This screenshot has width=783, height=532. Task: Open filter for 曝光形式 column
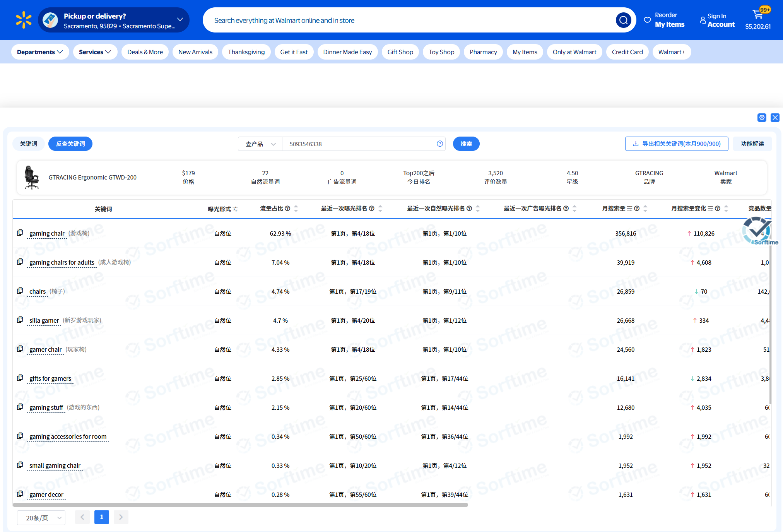tap(235, 209)
